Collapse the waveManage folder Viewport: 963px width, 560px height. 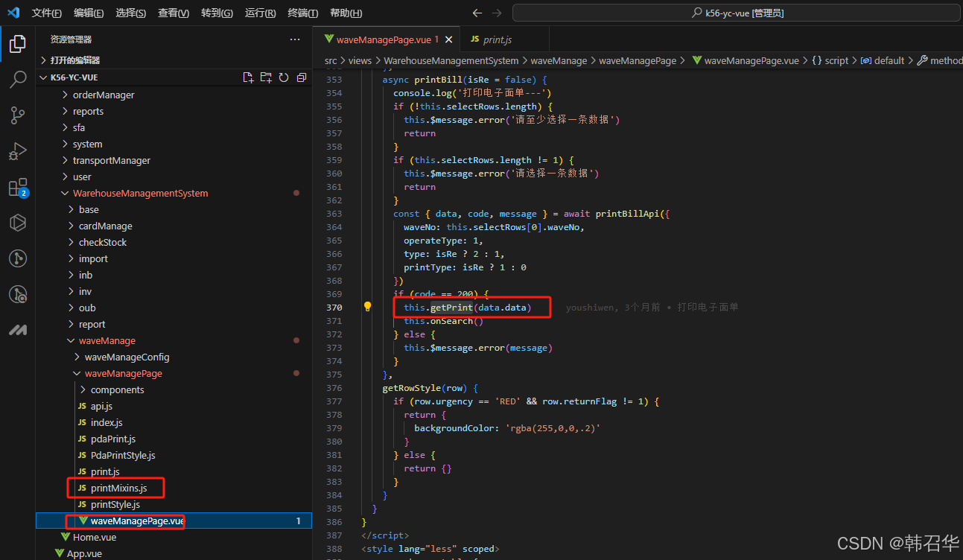(174, 340)
